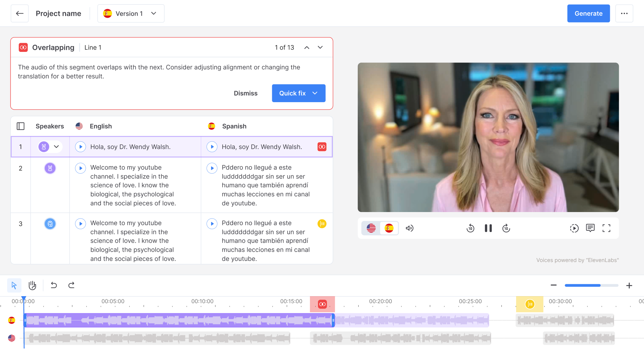This screenshot has height=349, width=644.
Task: Click the overlapping marker on timeline
Action: click(x=322, y=304)
